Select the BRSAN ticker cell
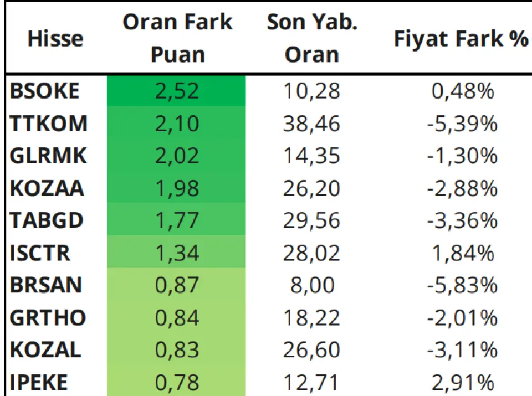Screen dimensions: 532x396 coord(46,285)
